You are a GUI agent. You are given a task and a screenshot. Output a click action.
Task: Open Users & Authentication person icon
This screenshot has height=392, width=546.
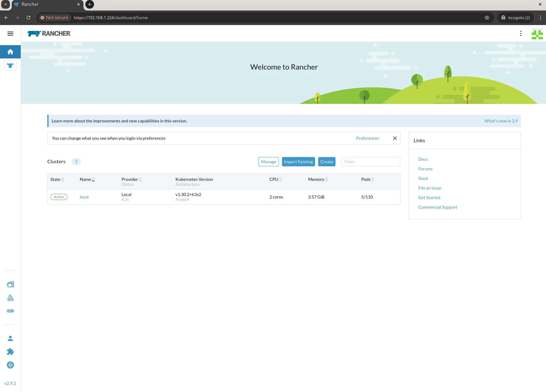click(10, 338)
